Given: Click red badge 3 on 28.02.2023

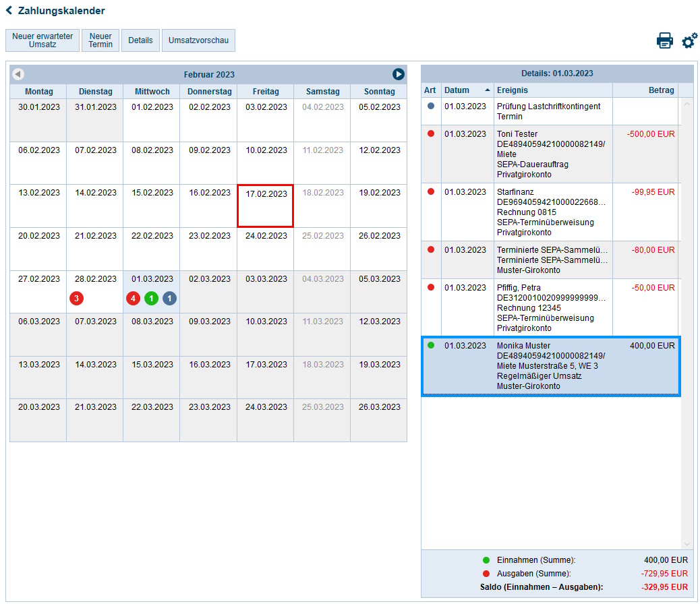Looking at the screenshot, I should pos(77,298).
